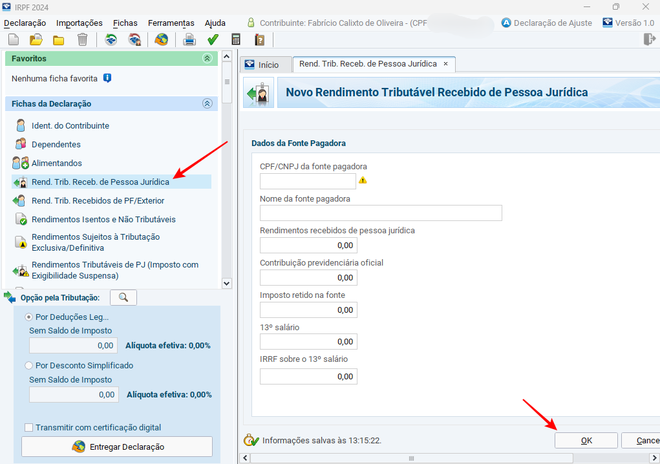Click the new declaration blank page icon

(13, 40)
